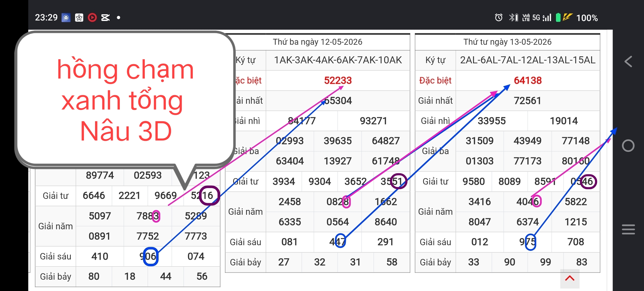
Task: Select fourth prize number 6646
Action: tap(94, 195)
